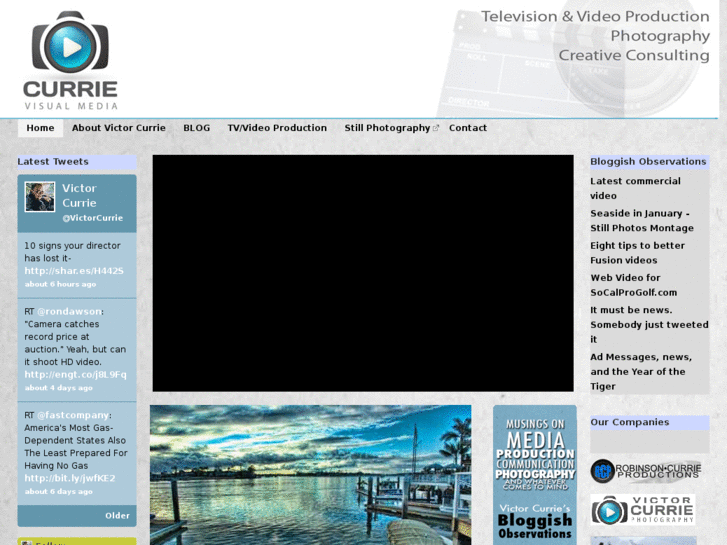Open the Contact page
The image size is (727, 545).
tap(468, 128)
